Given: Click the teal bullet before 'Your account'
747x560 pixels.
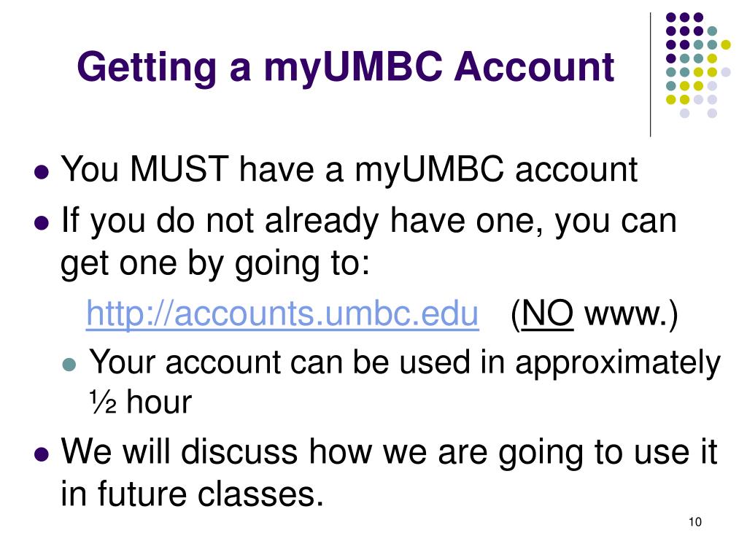Looking at the screenshot, I should click(x=69, y=365).
